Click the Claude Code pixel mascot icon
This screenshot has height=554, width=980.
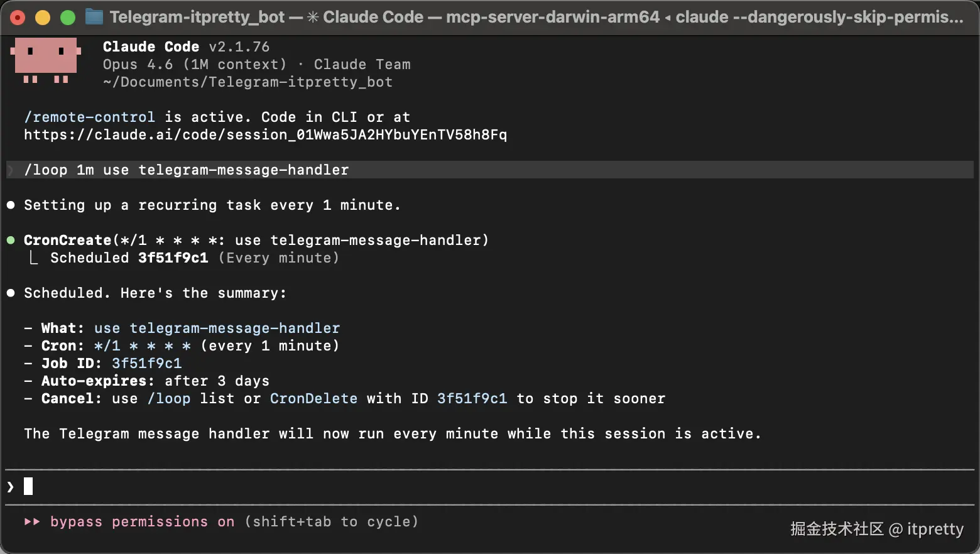point(46,60)
